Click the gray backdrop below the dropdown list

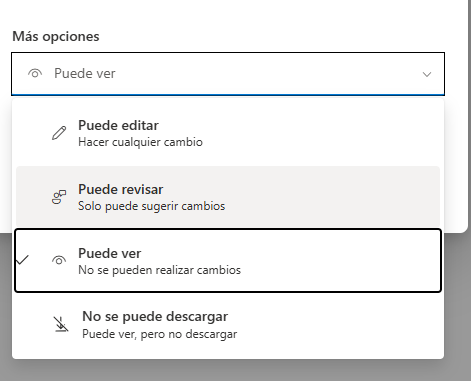[233, 371]
